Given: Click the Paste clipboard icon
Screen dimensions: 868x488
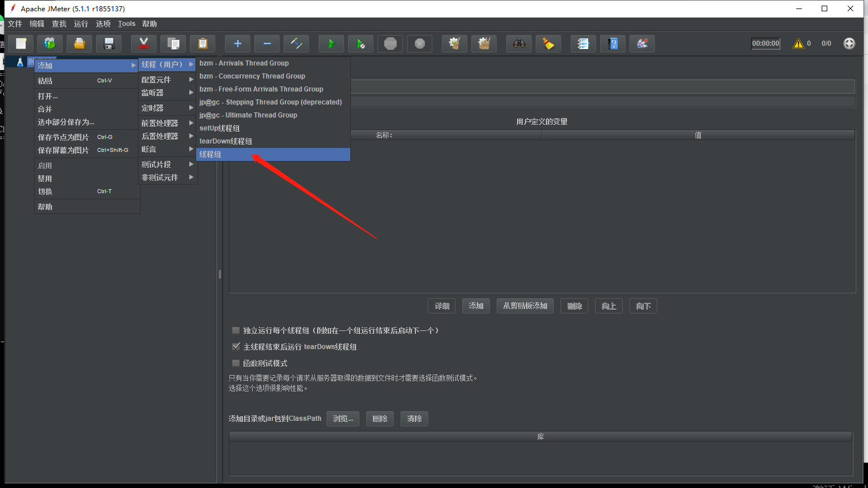Looking at the screenshot, I should coord(203,43).
